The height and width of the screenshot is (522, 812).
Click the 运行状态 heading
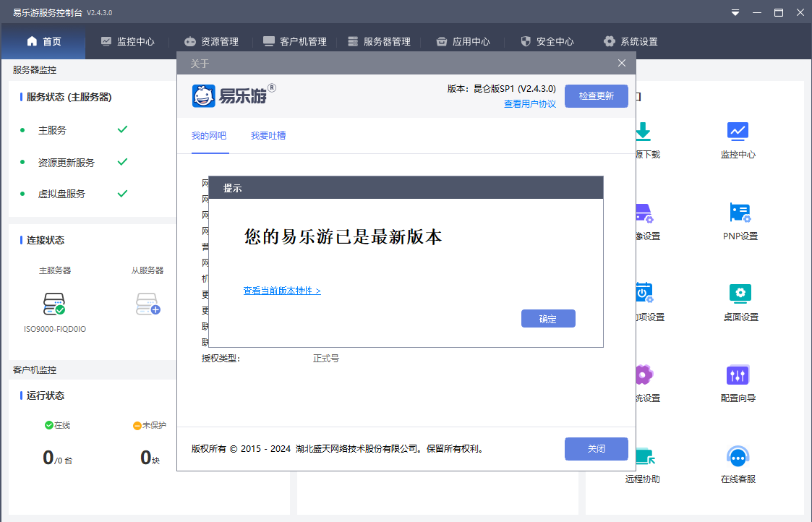tap(46, 395)
